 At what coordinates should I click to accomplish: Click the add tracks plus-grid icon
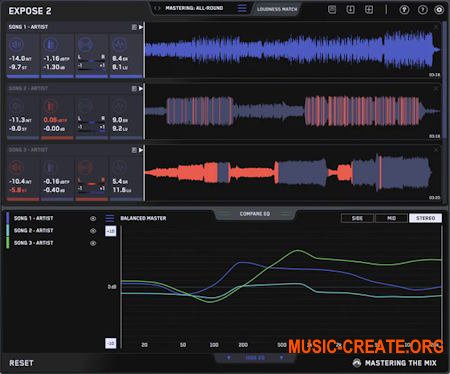pos(369,10)
